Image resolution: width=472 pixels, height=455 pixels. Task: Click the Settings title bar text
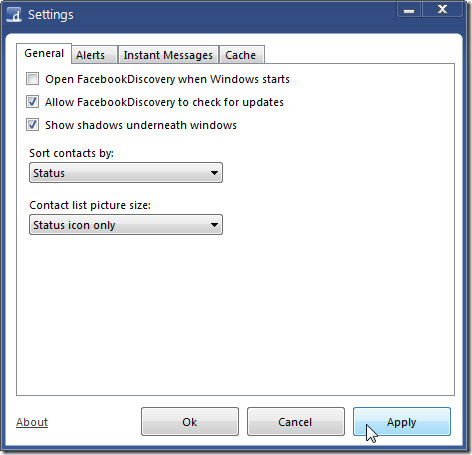click(x=51, y=15)
